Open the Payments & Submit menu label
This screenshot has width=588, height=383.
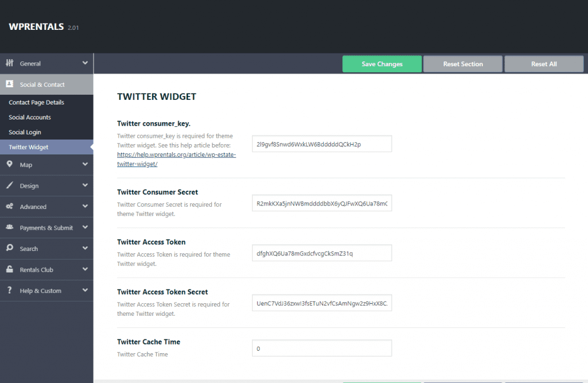click(x=46, y=228)
